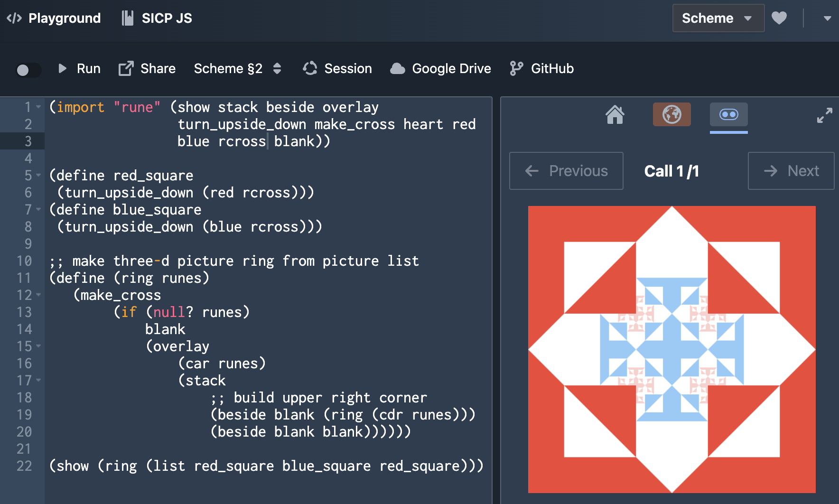Open the Scheme language dropdown
The height and width of the screenshot is (504, 839).
718,18
